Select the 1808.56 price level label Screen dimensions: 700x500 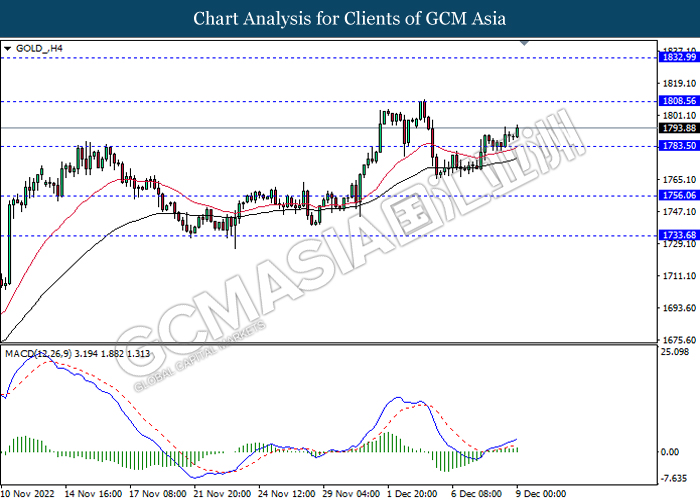pos(679,101)
